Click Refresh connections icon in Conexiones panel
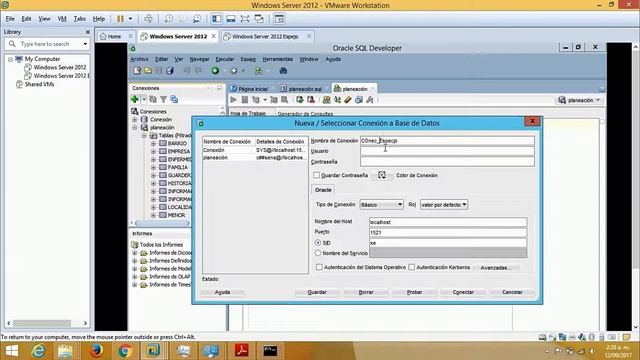This screenshot has height=360, width=640. pyautogui.click(x=153, y=99)
